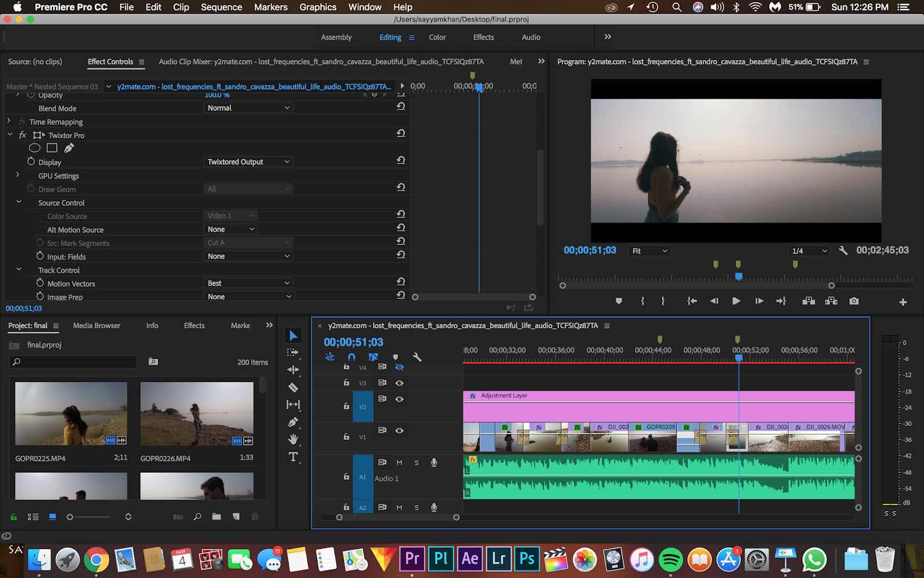Show overflow workspaces double arrow
Image resolution: width=924 pixels, height=578 pixels.
pyautogui.click(x=608, y=36)
